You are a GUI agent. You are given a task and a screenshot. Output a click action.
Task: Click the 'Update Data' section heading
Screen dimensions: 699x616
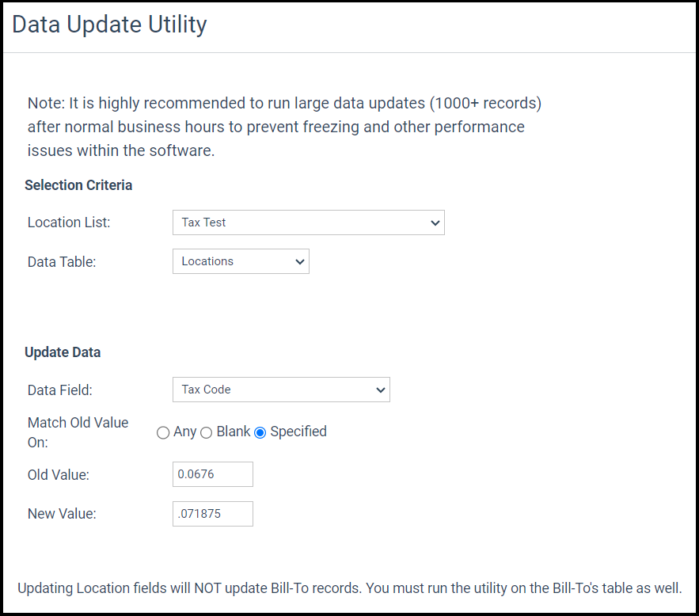(x=63, y=352)
